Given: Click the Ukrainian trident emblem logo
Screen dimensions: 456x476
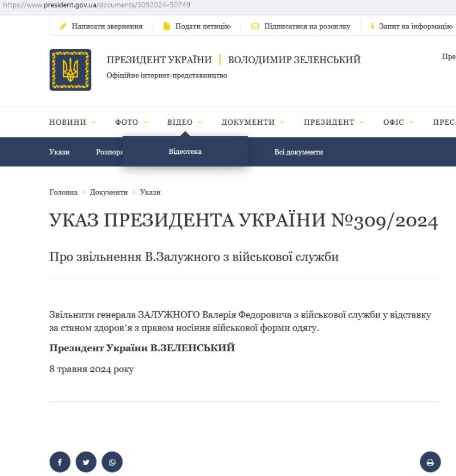Looking at the screenshot, I should (x=70, y=70).
